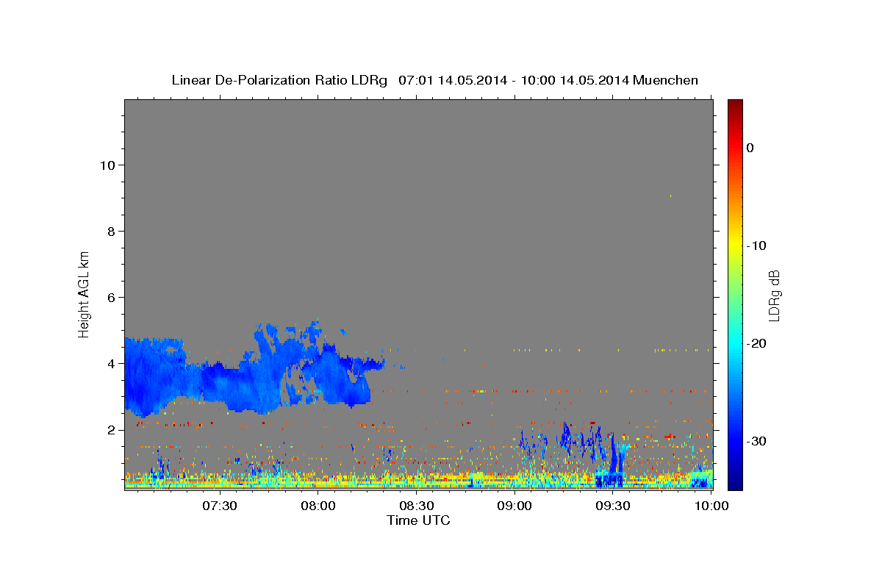Click the Time UTC axis label
Screen dimensions: 882x588
click(x=418, y=520)
